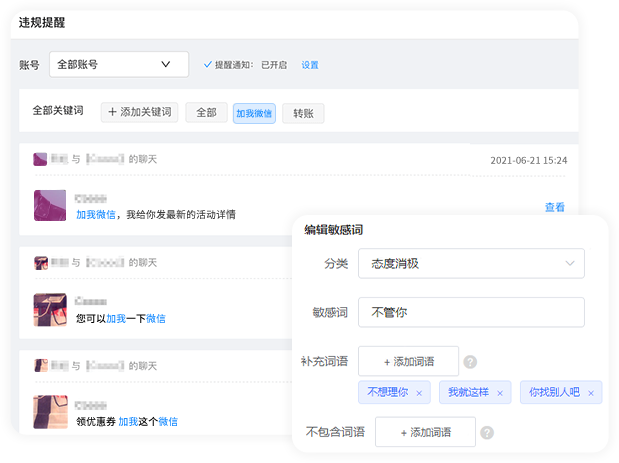
Task: Click the 添加关键词 button
Action: (x=139, y=112)
